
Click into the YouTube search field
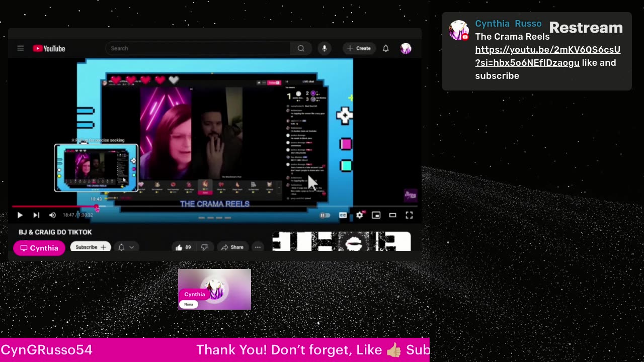(x=198, y=48)
